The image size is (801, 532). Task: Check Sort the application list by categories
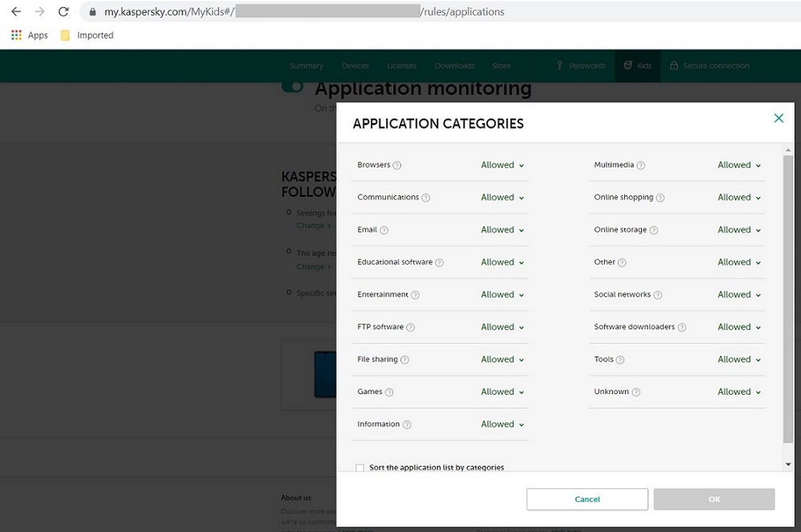click(x=360, y=467)
